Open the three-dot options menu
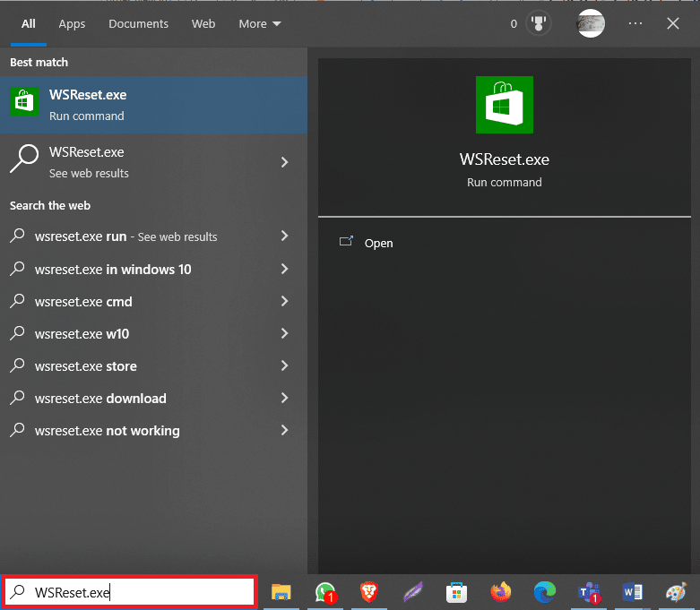This screenshot has height=610, width=700. (635, 23)
